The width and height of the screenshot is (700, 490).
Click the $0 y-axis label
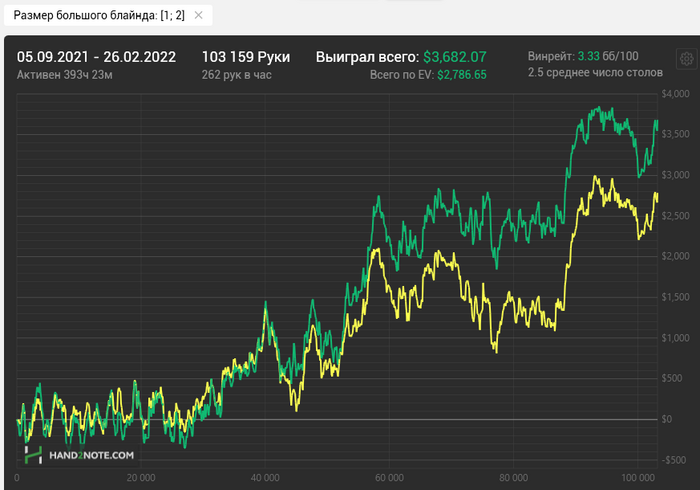click(x=667, y=419)
